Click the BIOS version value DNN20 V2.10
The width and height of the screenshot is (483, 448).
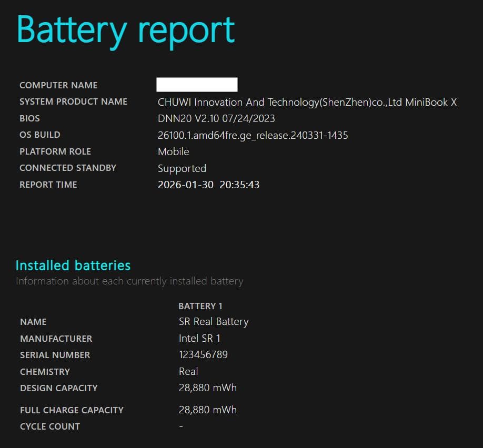[x=216, y=118]
